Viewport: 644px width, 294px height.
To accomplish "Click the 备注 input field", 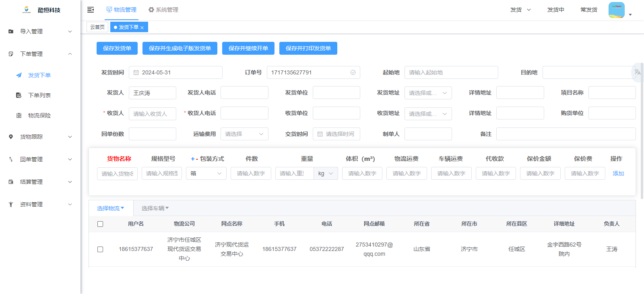I will click(x=566, y=134).
